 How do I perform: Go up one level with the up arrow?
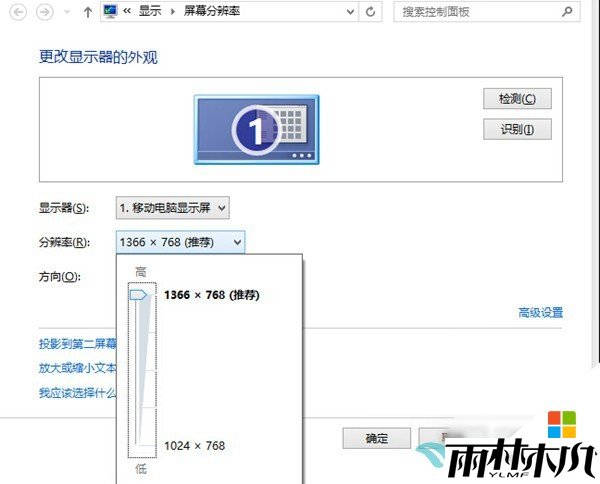(x=88, y=13)
